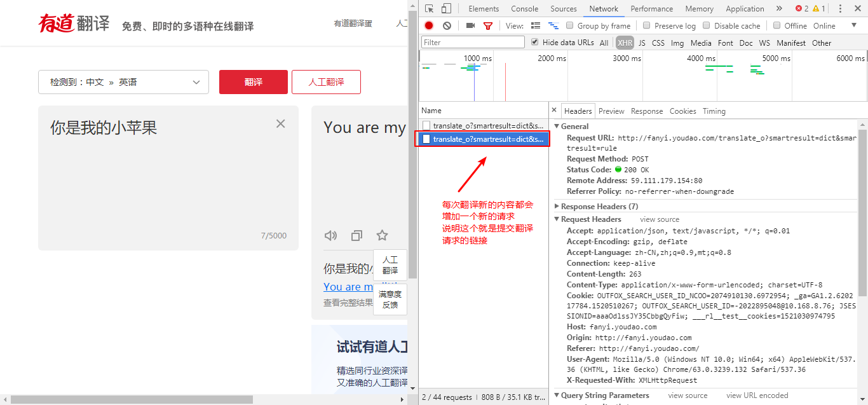
Task: Open the Response tab of the request
Action: [x=647, y=111]
